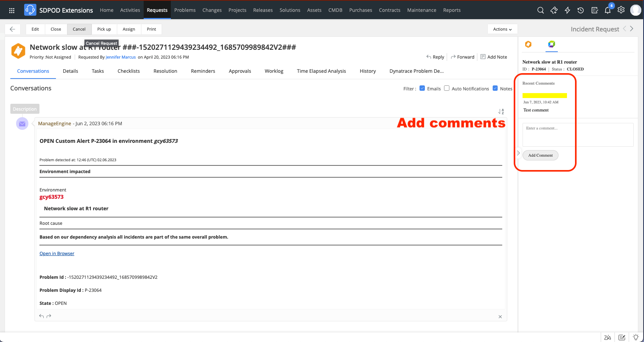This screenshot has height=342, width=644.
Task: Click the user profile avatar
Action: [636, 10]
